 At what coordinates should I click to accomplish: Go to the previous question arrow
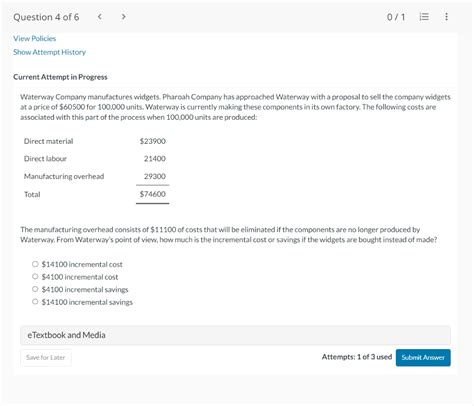pos(99,17)
